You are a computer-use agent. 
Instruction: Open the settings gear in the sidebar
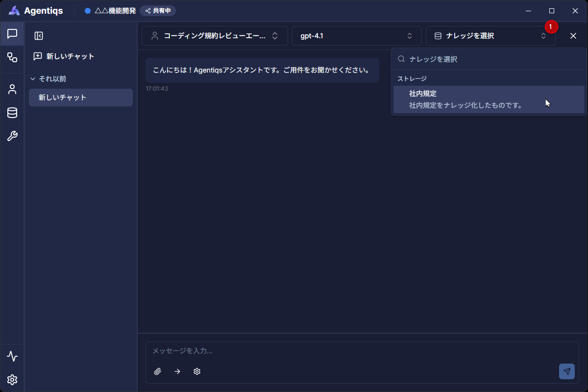point(12,380)
